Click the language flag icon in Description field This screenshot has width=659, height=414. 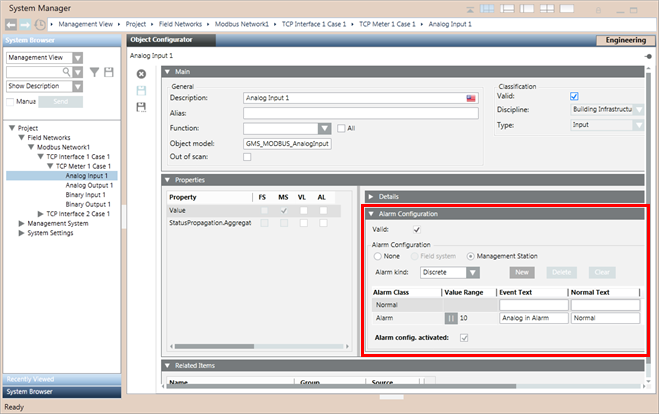[470, 98]
